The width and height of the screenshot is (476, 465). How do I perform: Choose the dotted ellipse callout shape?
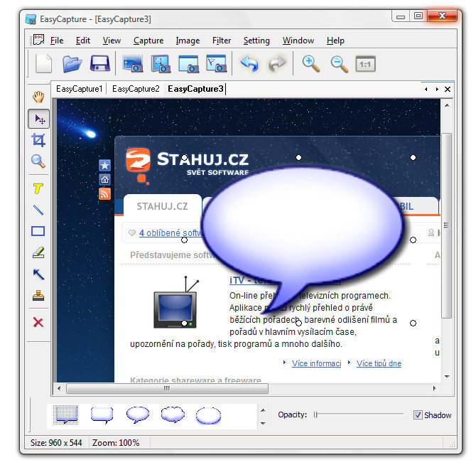[209, 415]
